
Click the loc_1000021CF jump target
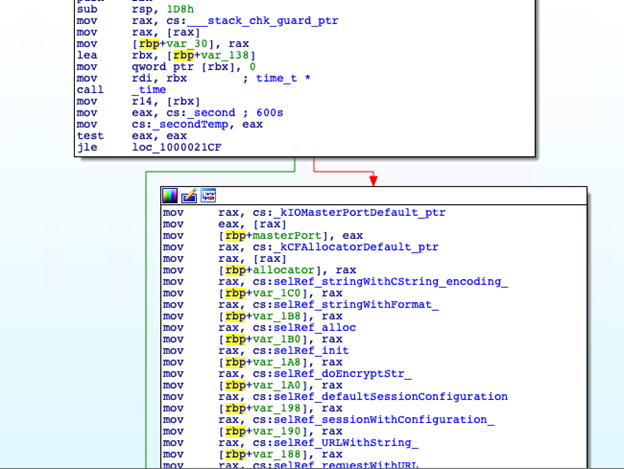tap(176, 147)
